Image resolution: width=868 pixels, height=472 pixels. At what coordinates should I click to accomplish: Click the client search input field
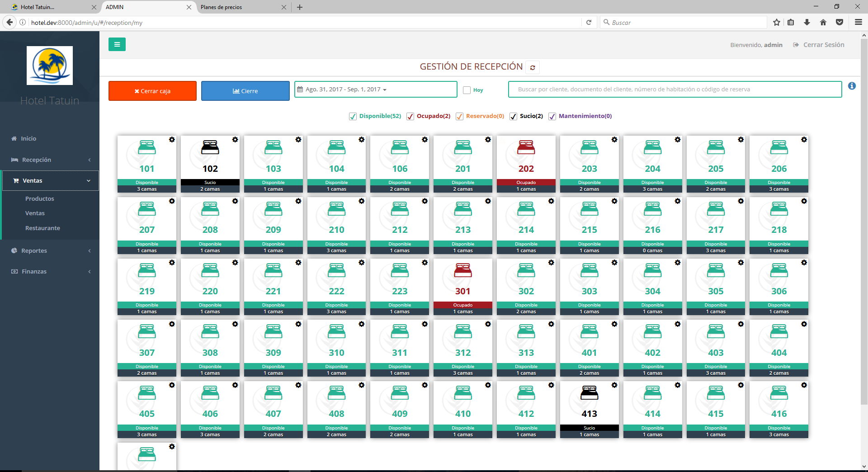point(675,90)
